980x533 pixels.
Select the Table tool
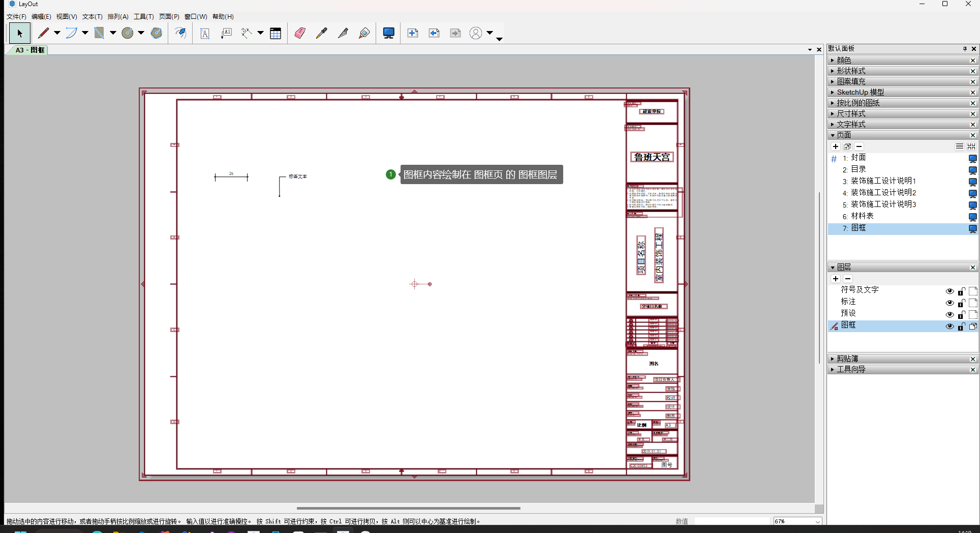275,34
